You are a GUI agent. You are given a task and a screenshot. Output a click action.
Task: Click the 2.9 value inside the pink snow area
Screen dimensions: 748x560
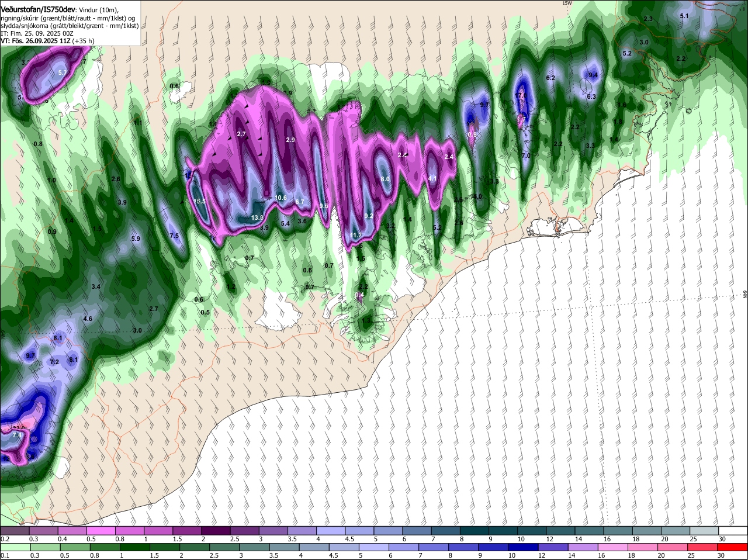[x=290, y=140]
